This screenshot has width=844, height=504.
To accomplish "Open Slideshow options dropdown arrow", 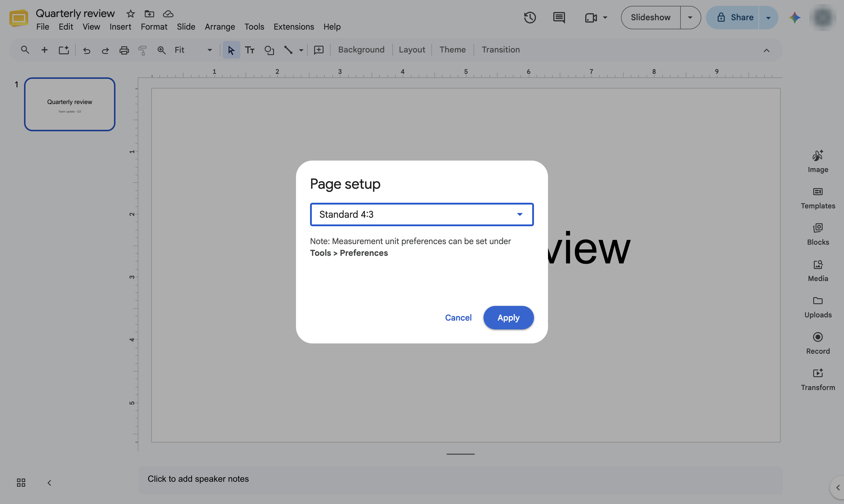I will pos(690,17).
